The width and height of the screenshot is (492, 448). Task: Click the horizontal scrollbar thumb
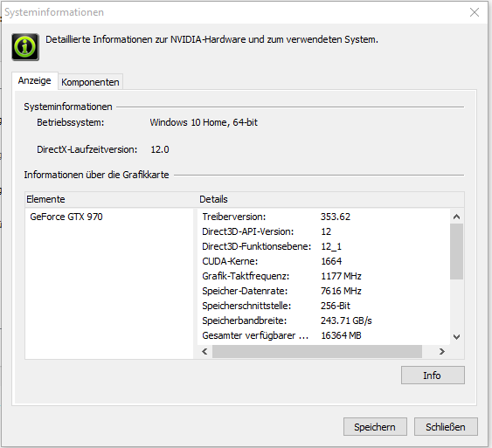pyautogui.click(x=317, y=351)
